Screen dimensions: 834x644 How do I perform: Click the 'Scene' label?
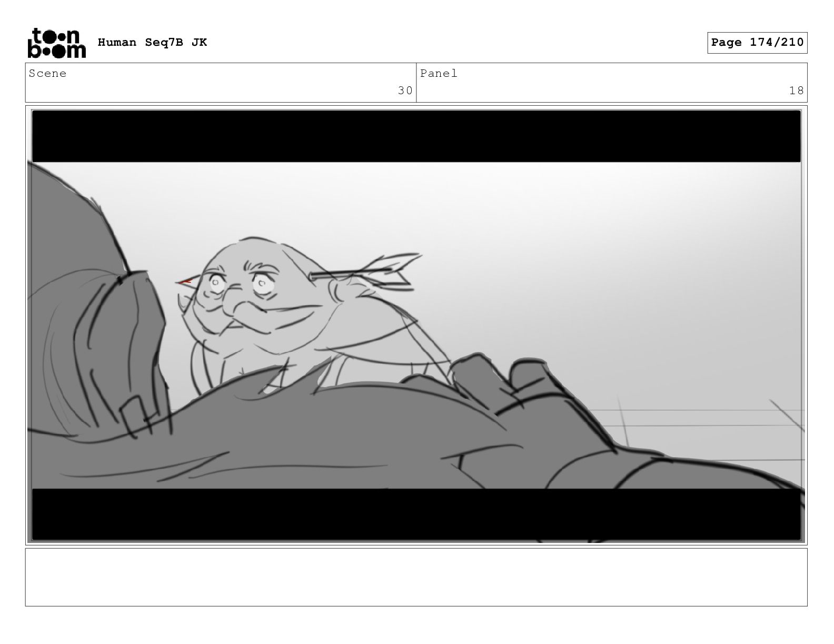pyautogui.click(x=48, y=74)
